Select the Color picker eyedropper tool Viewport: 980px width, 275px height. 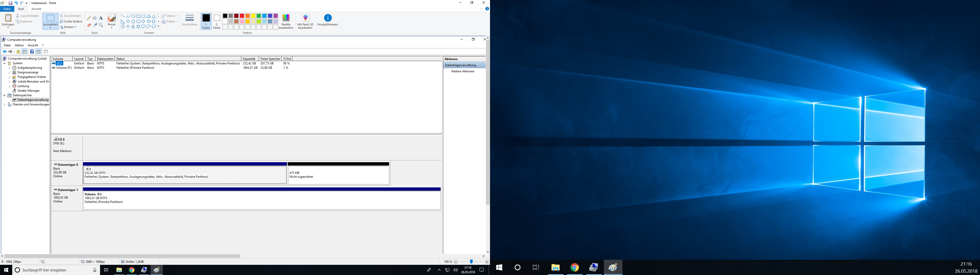pyautogui.click(x=95, y=25)
